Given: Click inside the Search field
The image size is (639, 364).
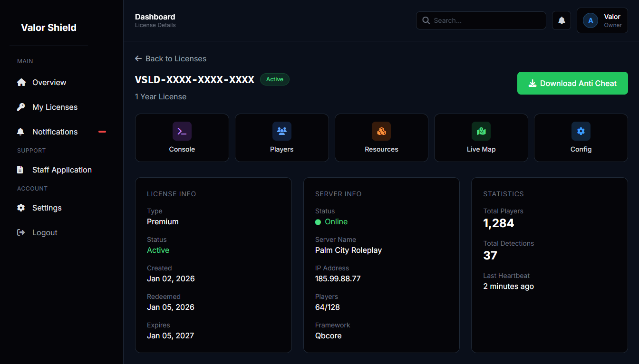Looking at the screenshot, I should tap(481, 20).
